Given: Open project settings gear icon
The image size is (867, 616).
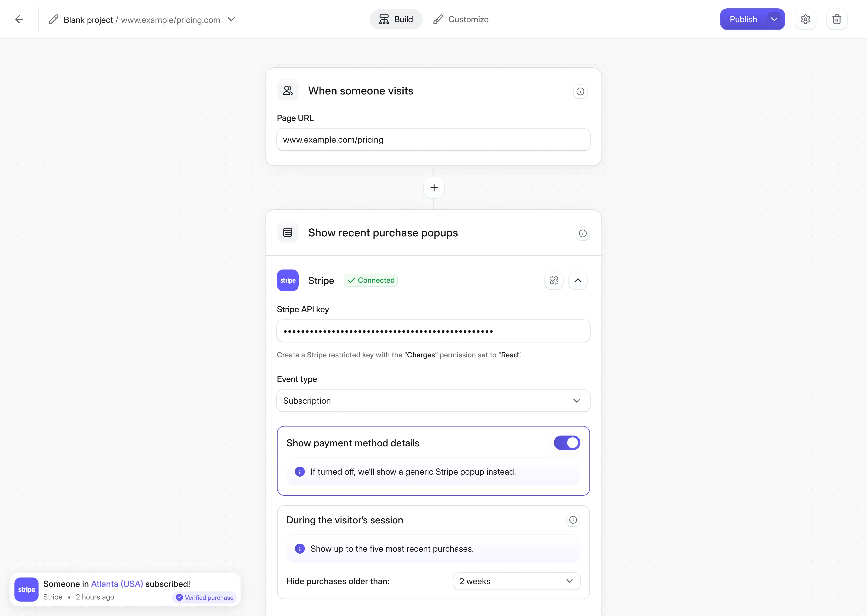Looking at the screenshot, I should click(805, 19).
